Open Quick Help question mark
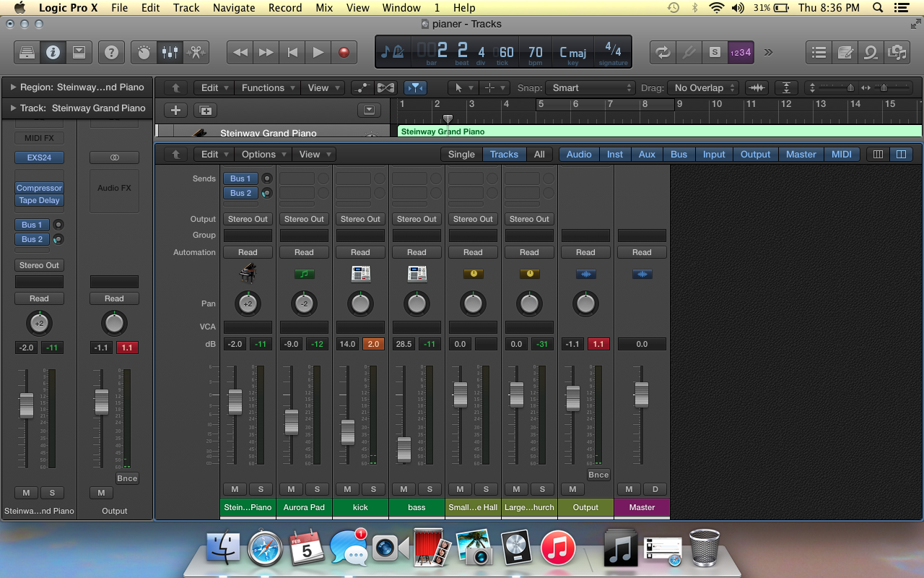The image size is (924, 578). 111,52
